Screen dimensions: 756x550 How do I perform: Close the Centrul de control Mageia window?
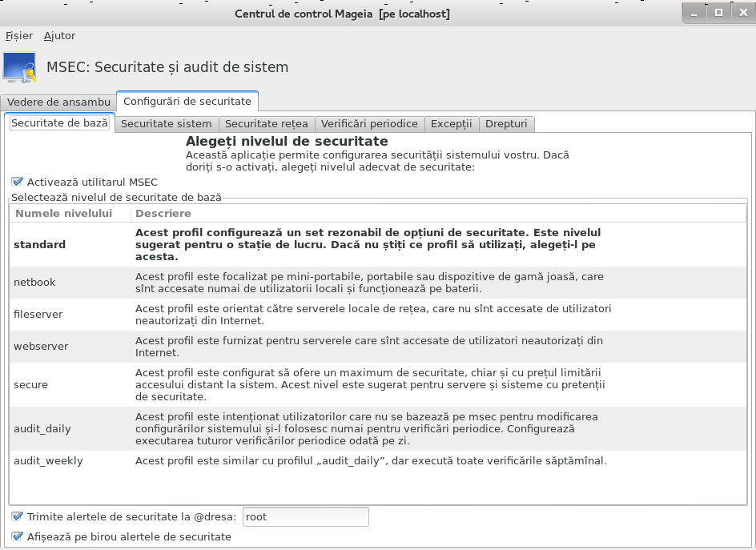point(743,14)
